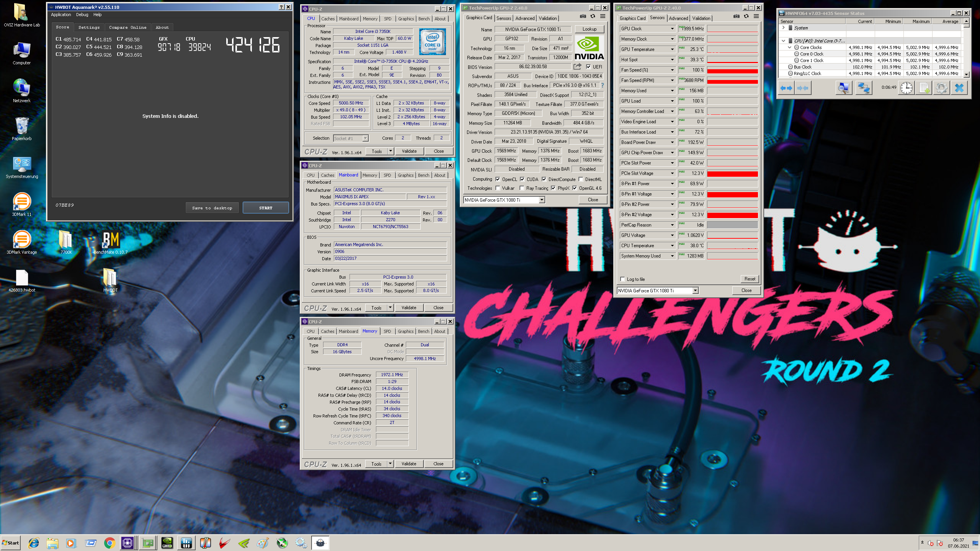Open 3DMark Vantage desktop icon
The width and height of the screenshot is (980, 551).
(x=22, y=243)
